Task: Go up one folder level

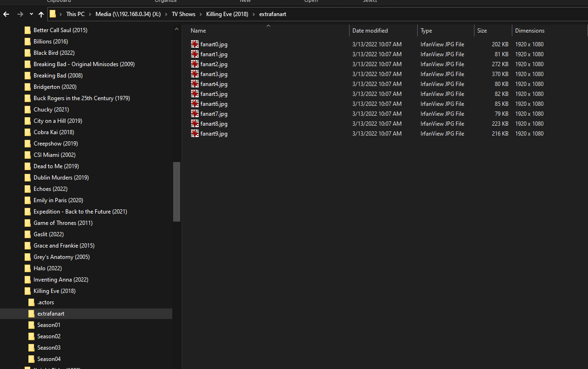Action: click(x=41, y=14)
